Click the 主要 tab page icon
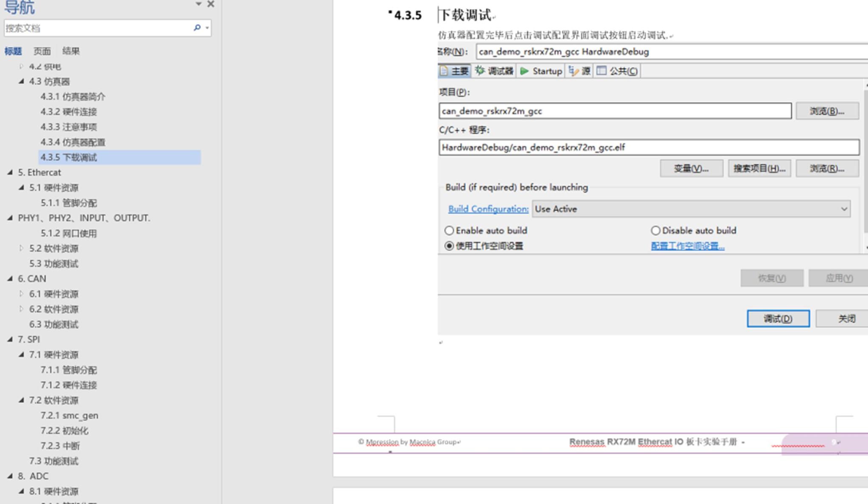Viewport: 868px width, 504px height. click(443, 71)
